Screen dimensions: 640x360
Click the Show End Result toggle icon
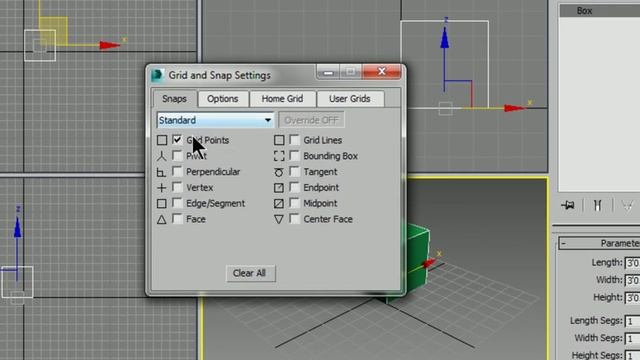[598, 205]
